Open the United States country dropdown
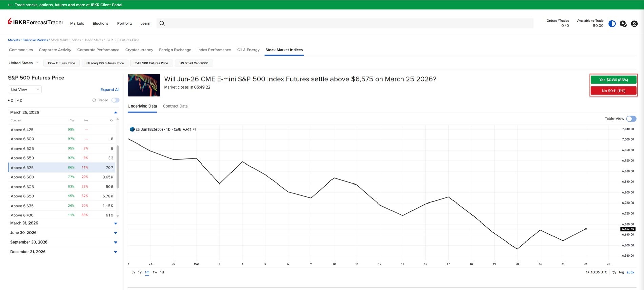 (x=24, y=63)
